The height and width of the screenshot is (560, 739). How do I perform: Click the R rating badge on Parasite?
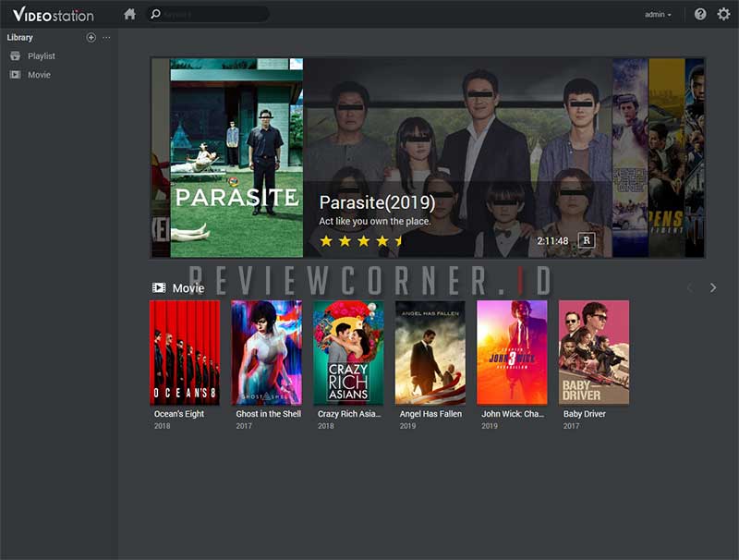586,240
